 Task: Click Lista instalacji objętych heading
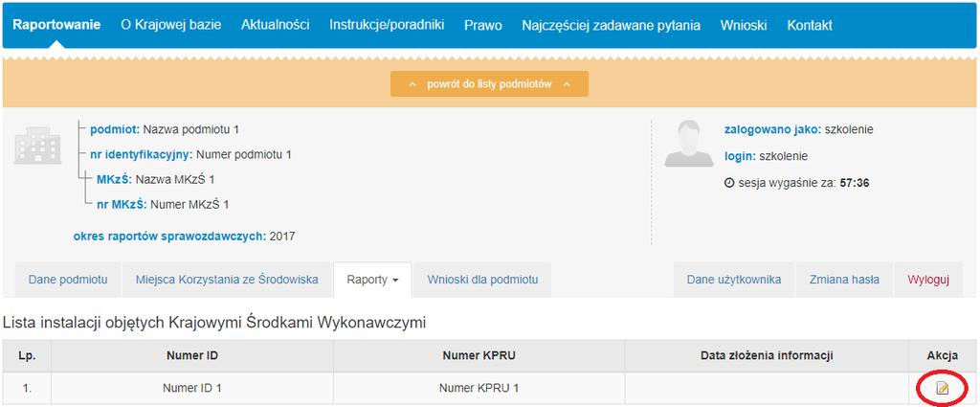click(x=214, y=324)
